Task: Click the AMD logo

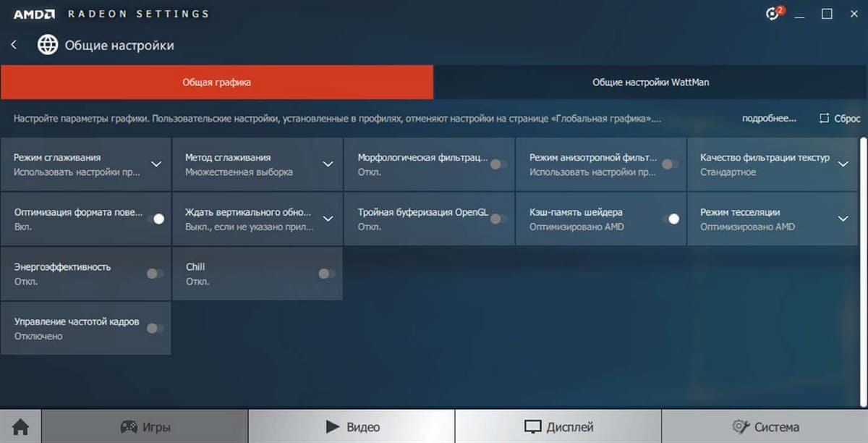Action: (x=35, y=14)
